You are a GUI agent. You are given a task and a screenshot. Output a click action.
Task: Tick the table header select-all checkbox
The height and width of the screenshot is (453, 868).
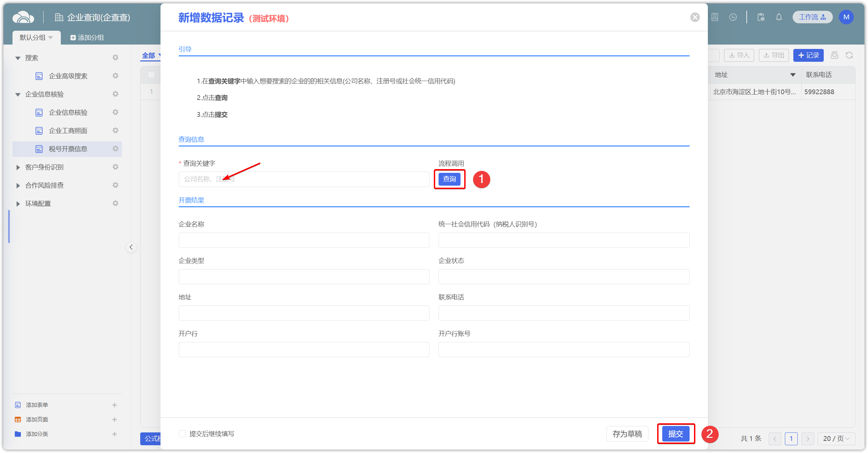(x=151, y=75)
